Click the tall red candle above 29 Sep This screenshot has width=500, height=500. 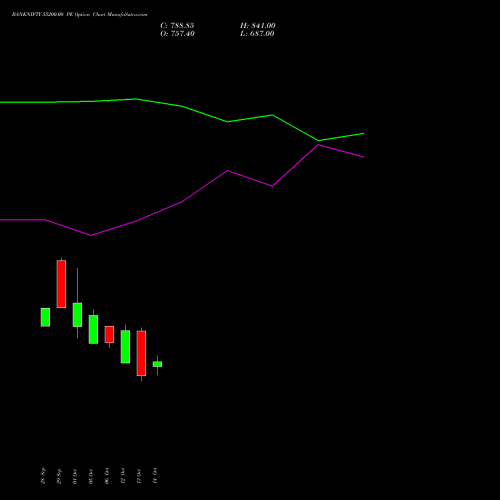click(x=61, y=284)
